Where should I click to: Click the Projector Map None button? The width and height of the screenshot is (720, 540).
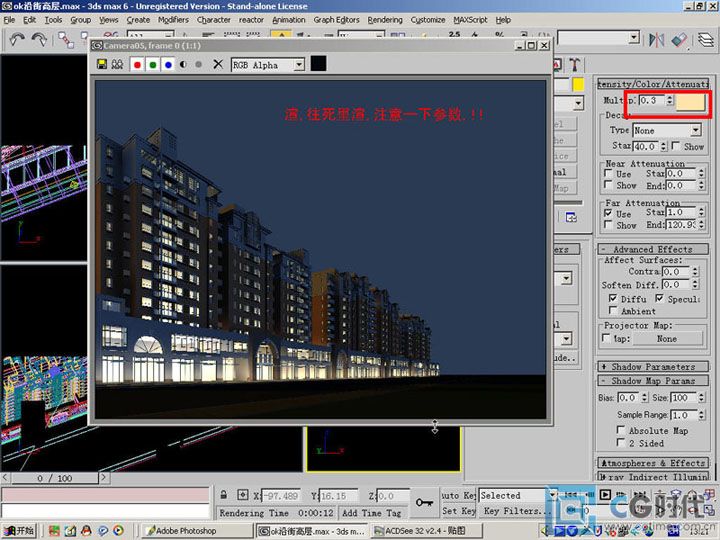(x=667, y=338)
